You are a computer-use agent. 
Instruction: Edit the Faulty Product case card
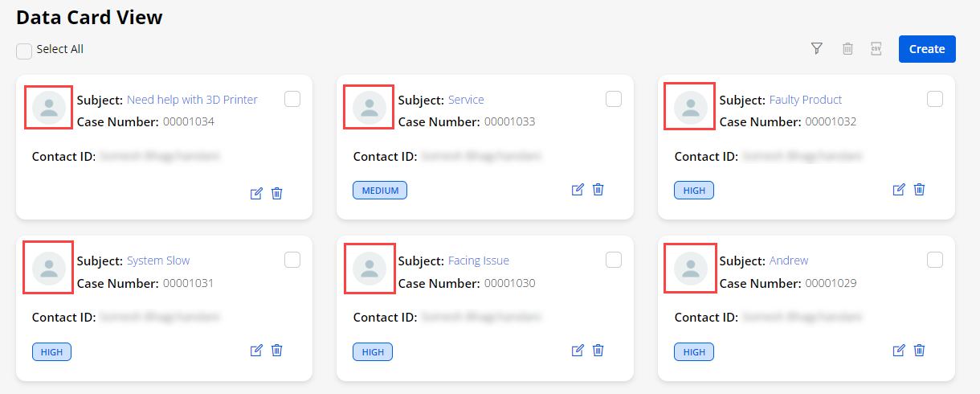(x=900, y=190)
